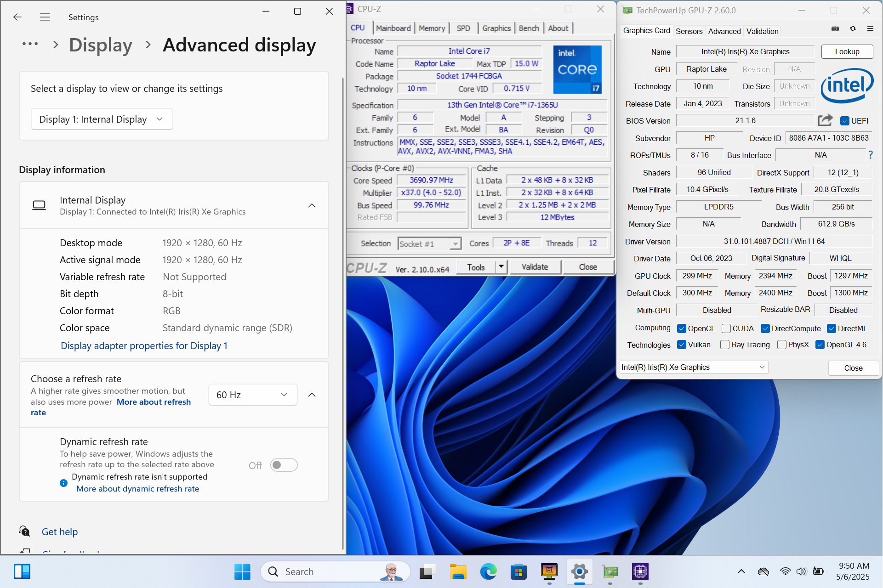The image size is (883, 588).
Task: Toggle the CUDA checkbox
Action: [726, 328]
